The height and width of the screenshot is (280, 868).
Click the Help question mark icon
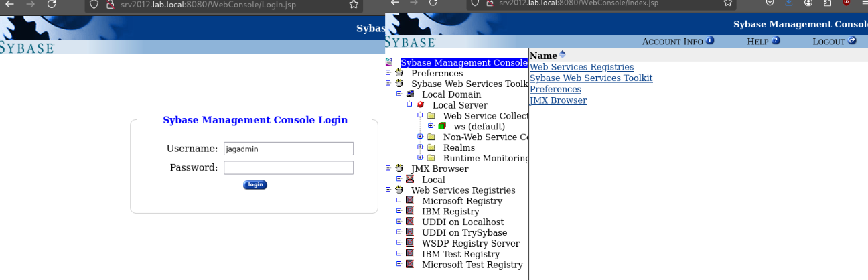[x=776, y=41]
